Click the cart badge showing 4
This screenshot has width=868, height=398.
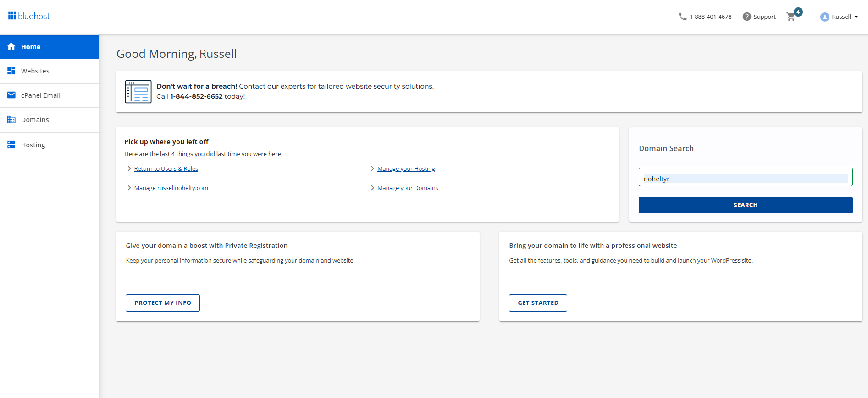tap(798, 12)
